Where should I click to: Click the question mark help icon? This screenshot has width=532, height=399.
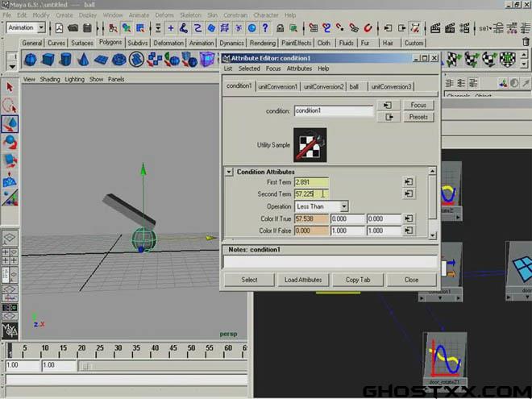[265, 28]
